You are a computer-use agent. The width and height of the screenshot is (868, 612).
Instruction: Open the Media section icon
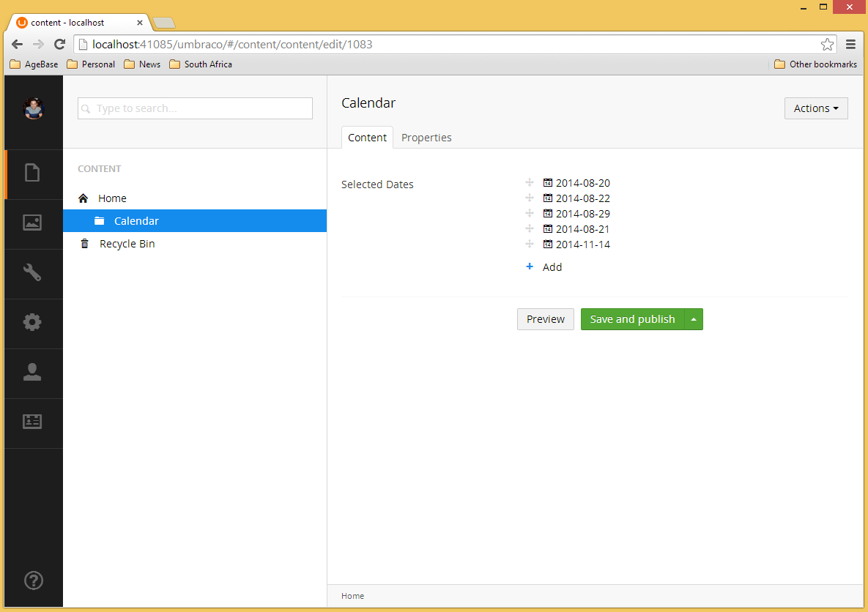[x=32, y=223]
